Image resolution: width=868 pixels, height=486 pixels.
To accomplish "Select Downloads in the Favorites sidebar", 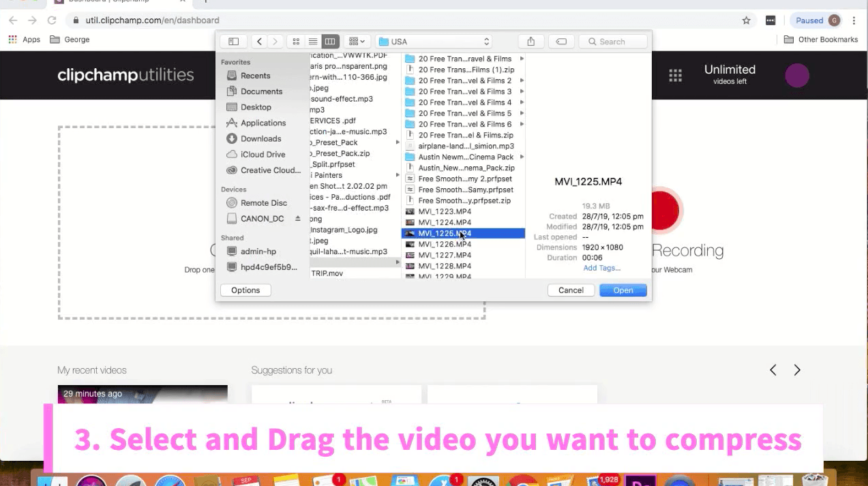I will tap(260, 138).
